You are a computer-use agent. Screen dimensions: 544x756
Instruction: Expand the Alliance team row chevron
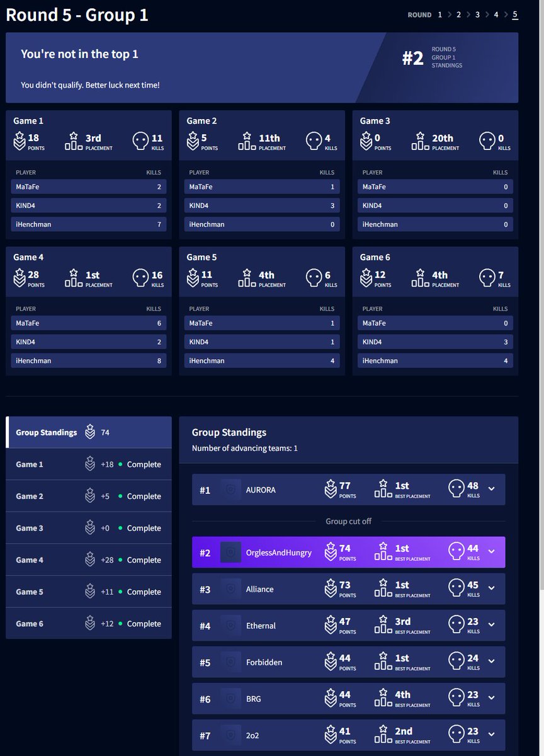[492, 588]
